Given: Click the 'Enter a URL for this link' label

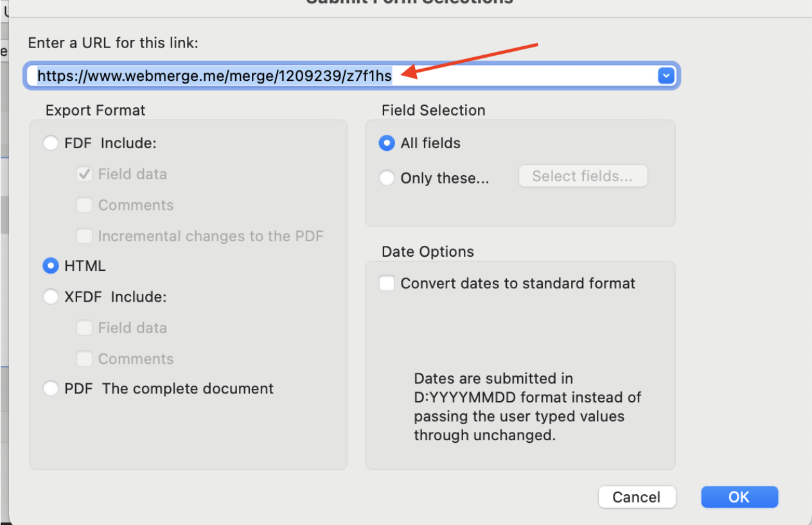Looking at the screenshot, I should (113, 44).
